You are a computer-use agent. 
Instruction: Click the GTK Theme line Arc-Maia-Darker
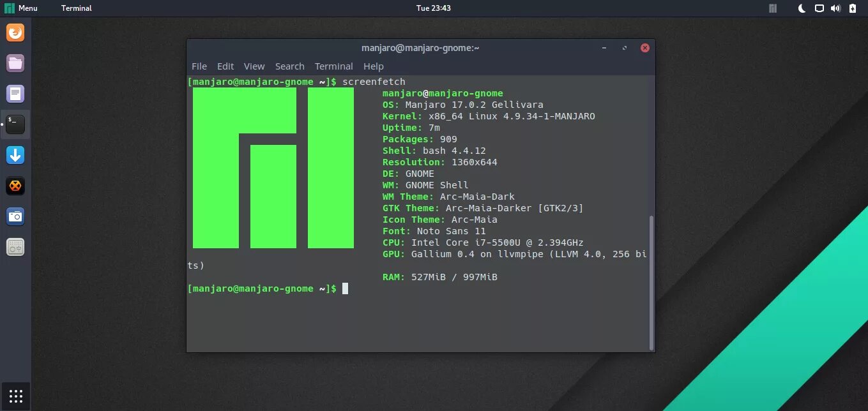click(483, 208)
